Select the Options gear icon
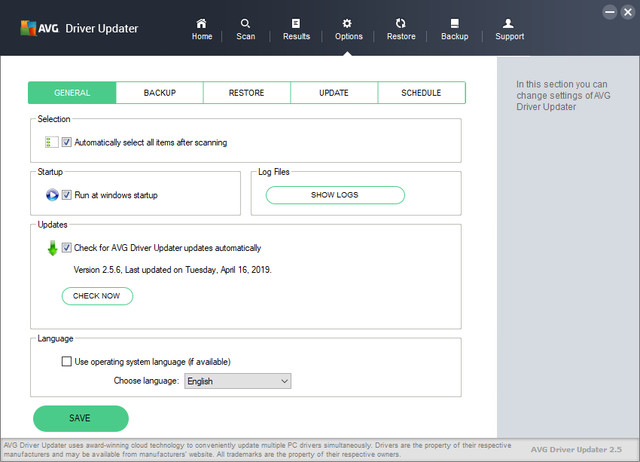 (347, 23)
